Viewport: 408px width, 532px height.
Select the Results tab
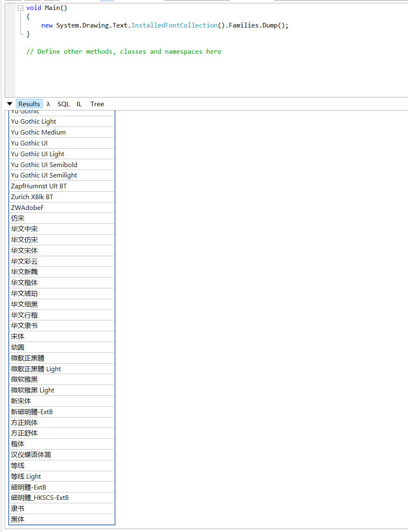click(x=29, y=104)
